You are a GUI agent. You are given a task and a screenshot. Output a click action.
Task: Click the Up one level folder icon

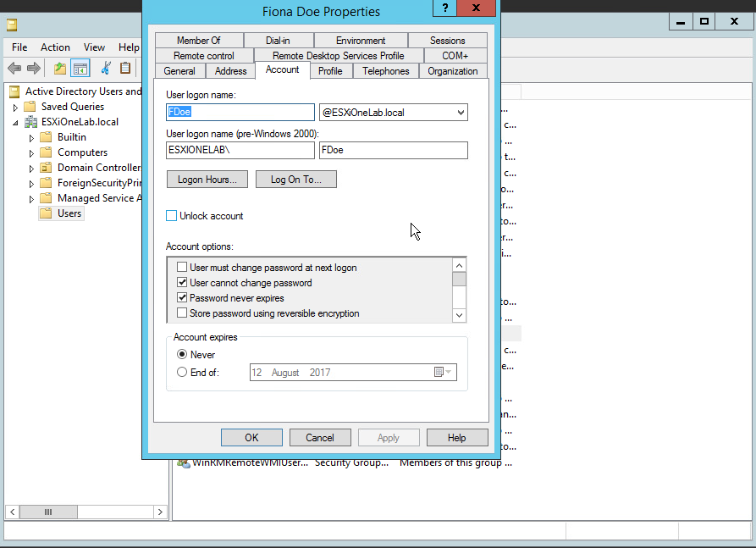point(59,68)
